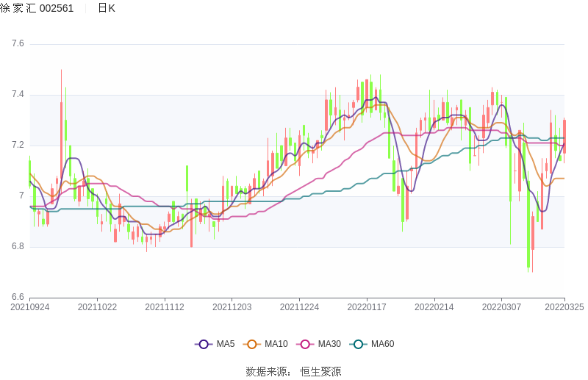Click the 数据来源 label at the bottom
This screenshot has height=380, width=588.
[268, 371]
